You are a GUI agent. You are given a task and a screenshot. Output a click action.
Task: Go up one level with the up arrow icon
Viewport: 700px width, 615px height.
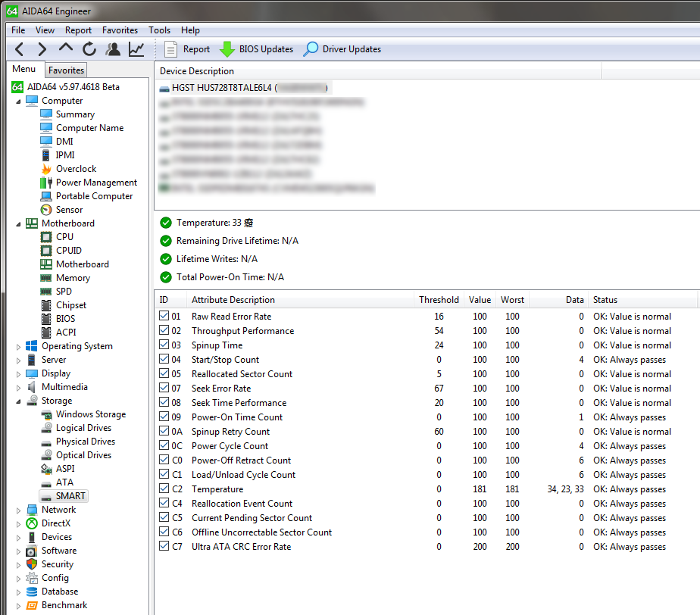pyautogui.click(x=66, y=48)
